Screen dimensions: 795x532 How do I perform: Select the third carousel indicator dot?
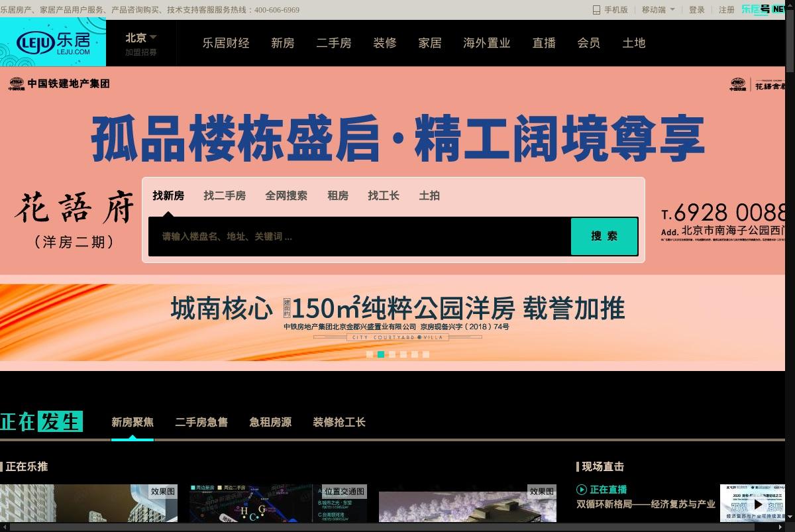(392, 354)
